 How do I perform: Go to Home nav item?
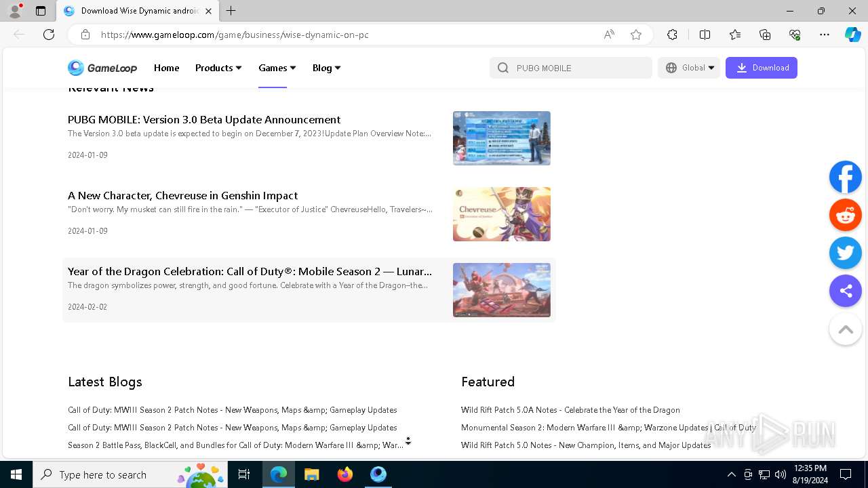point(166,68)
